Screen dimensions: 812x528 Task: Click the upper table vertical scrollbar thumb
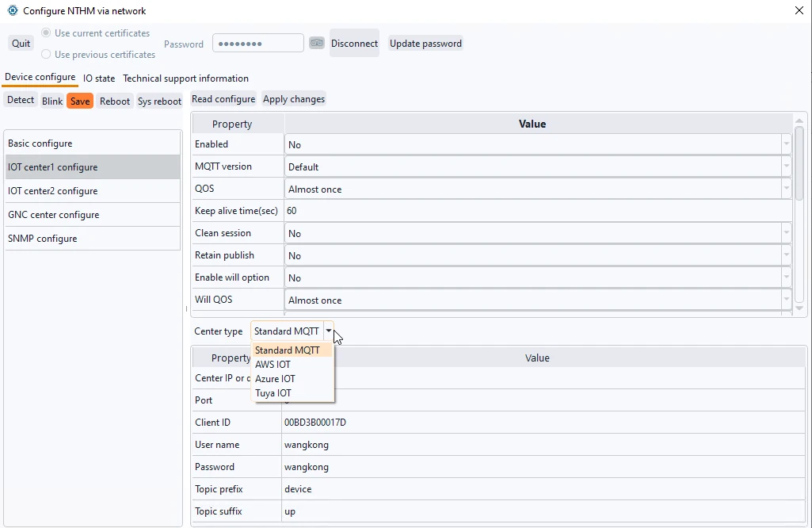click(x=799, y=163)
